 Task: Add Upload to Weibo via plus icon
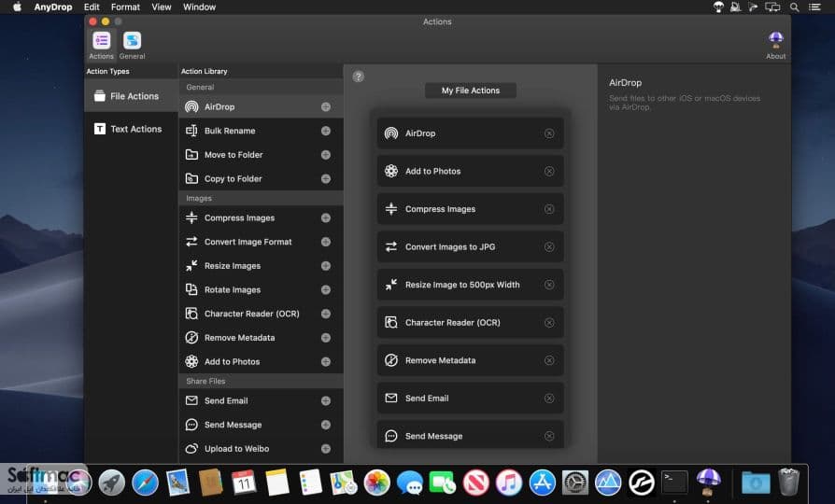[326, 449]
